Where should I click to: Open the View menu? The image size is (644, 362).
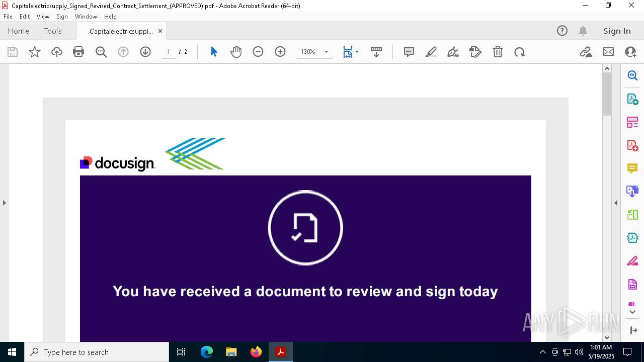click(x=43, y=17)
